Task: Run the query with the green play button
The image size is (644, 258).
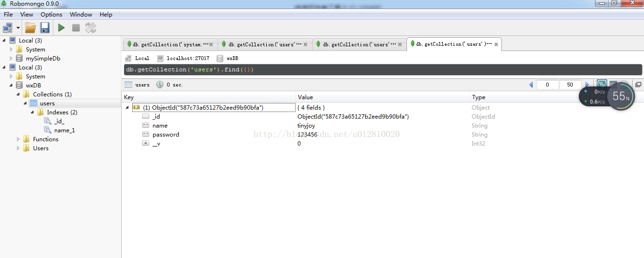Action: pos(61,28)
